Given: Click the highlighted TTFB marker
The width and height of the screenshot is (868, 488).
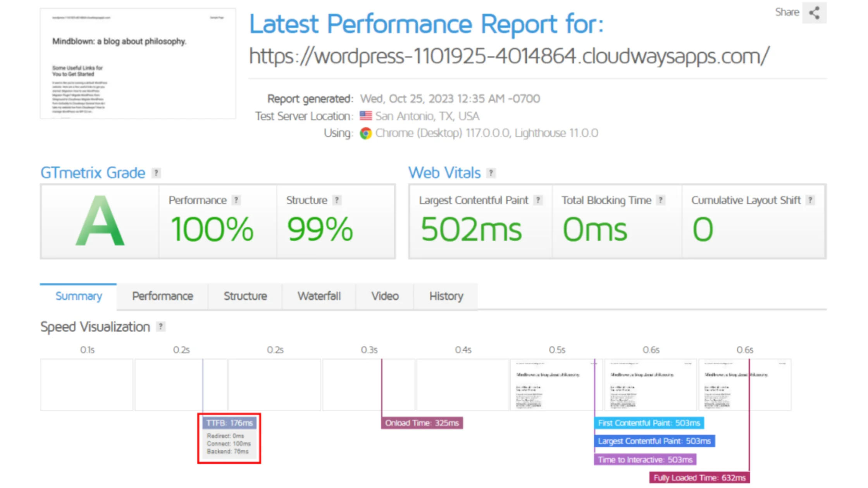Looking at the screenshot, I should tap(229, 423).
